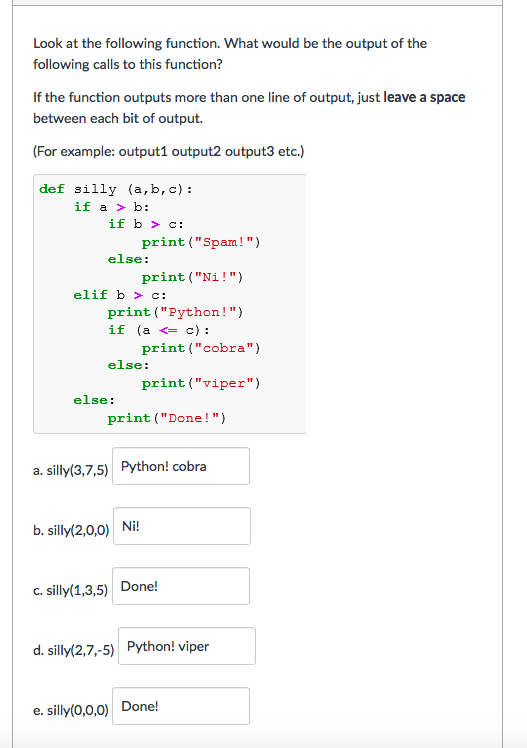Click the print("Ni!") code line
The width and height of the screenshot is (527, 748).
click(x=192, y=277)
